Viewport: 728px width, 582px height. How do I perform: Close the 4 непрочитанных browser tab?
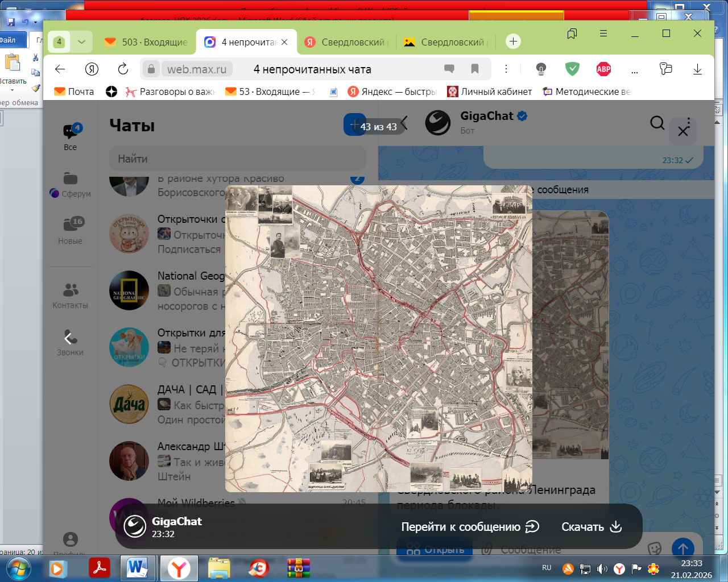coord(284,42)
